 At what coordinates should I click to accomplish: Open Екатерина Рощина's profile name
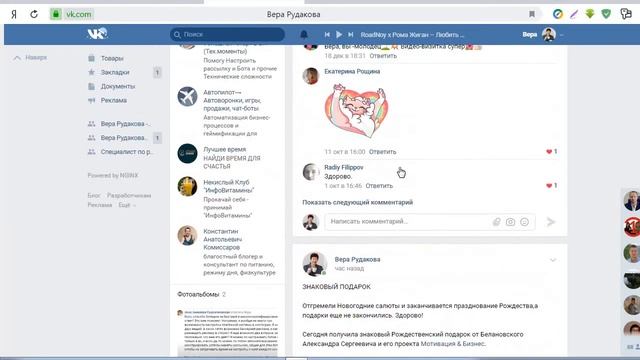pos(352,71)
